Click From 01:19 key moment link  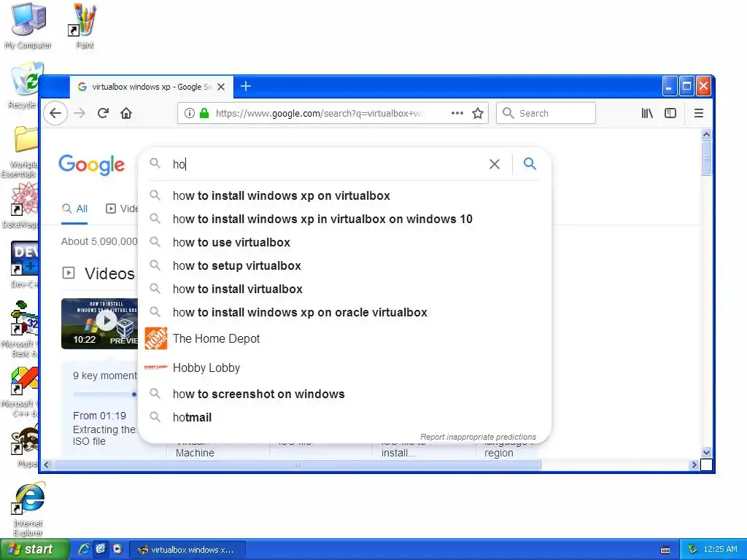coord(99,416)
